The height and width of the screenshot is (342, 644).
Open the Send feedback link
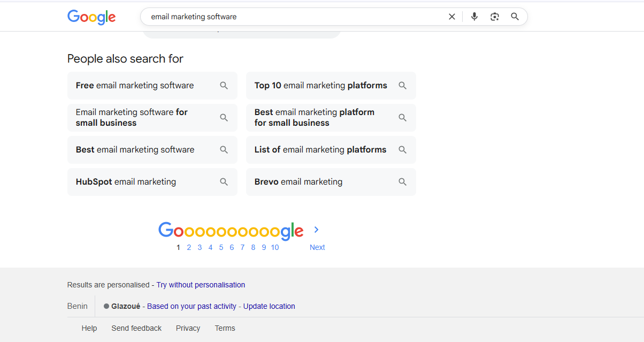(x=136, y=328)
